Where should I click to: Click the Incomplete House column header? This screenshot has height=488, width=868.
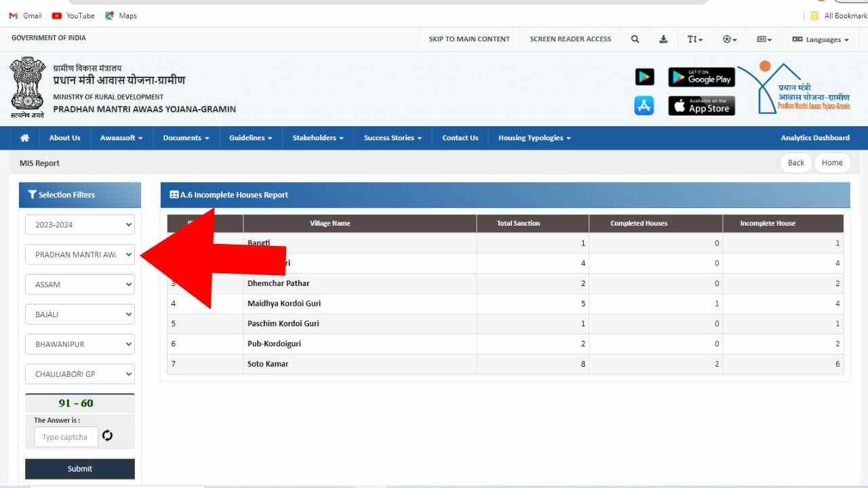tap(768, 224)
